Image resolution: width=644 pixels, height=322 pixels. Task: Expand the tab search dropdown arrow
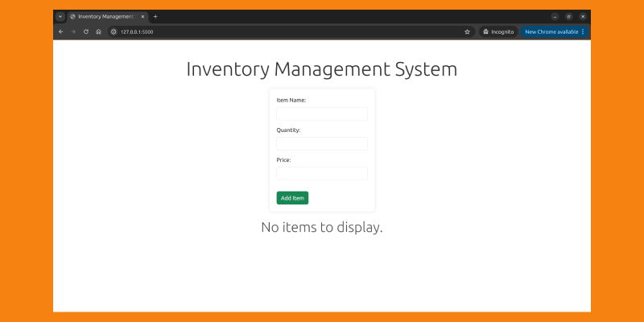pos(60,16)
